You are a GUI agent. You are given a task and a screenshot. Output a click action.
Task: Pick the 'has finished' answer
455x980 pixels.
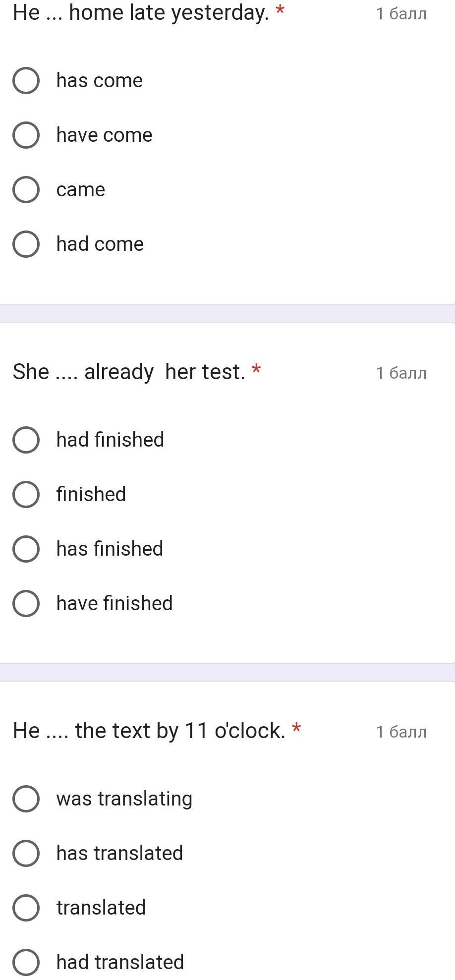click(x=26, y=549)
